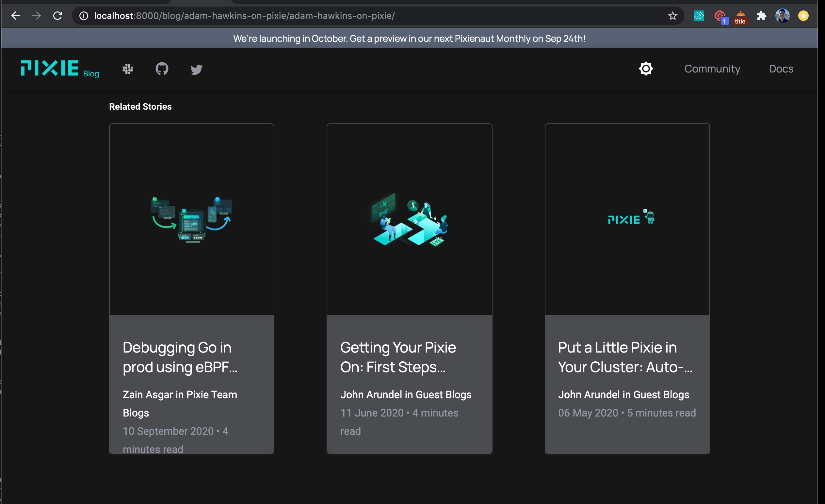Open the GitHub icon link
Image resolution: width=825 pixels, height=504 pixels.
(x=162, y=69)
